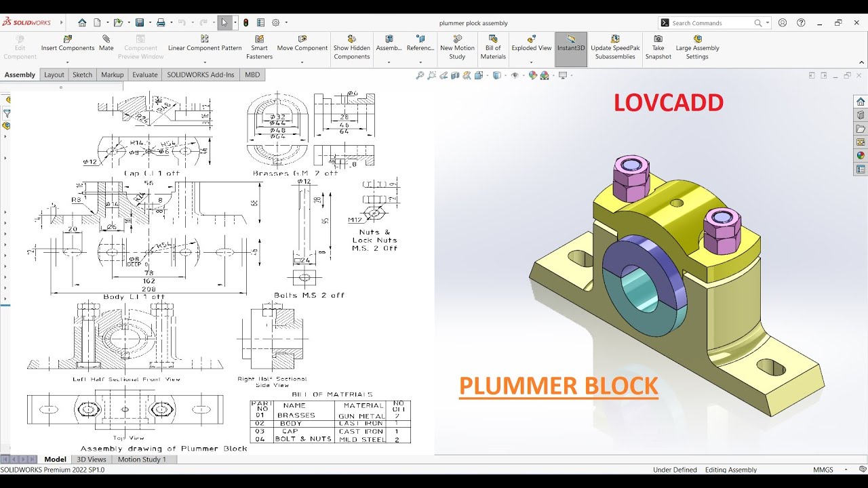This screenshot has height=488, width=868.
Task: Click Update SpeedPak Subassemblies
Action: [614, 47]
